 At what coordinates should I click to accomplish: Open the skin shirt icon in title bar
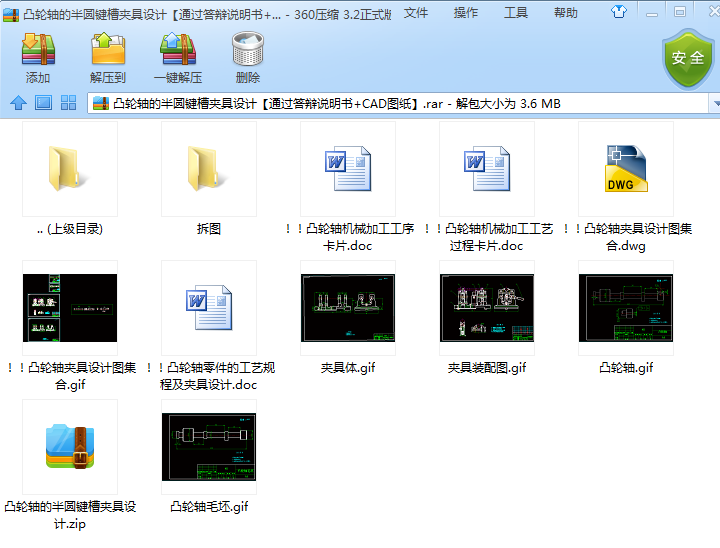coord(619,12)
